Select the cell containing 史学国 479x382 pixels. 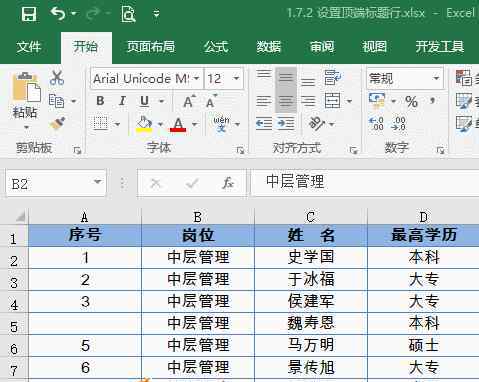coord(311,257)
